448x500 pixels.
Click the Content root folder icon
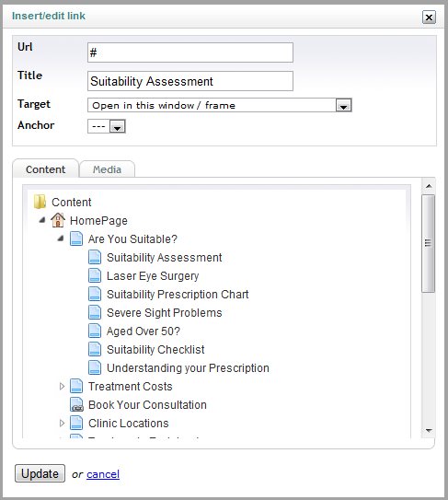[40, 202]
